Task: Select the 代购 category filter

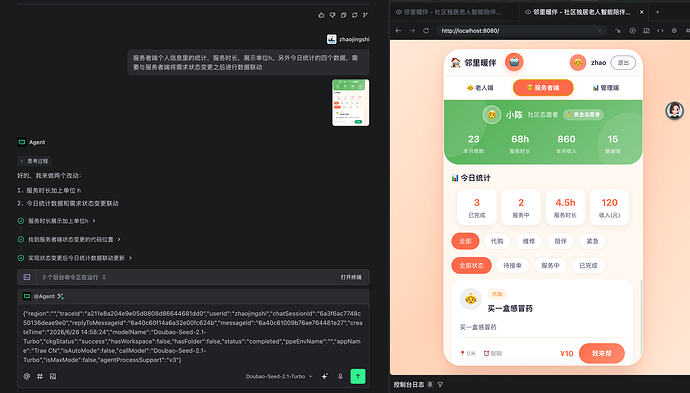Action: pos(497,241)
